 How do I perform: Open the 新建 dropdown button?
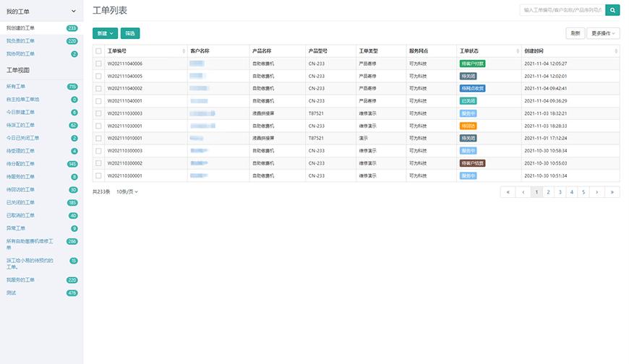tap(105, 33)
